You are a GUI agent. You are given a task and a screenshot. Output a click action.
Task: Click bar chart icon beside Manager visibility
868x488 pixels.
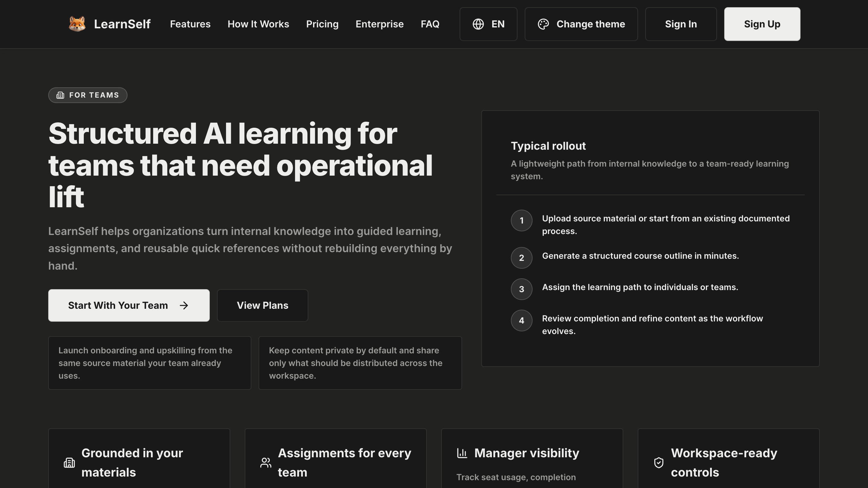[462, 453]
